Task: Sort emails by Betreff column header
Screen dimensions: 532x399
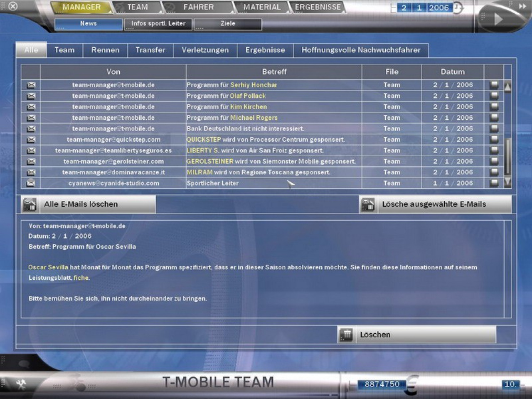Action: (x=274, y=72)
